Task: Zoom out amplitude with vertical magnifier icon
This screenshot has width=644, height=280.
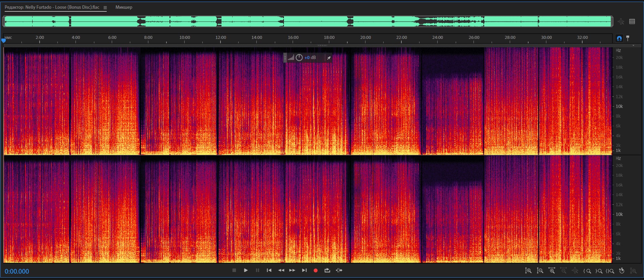Action: pos(540,271)
